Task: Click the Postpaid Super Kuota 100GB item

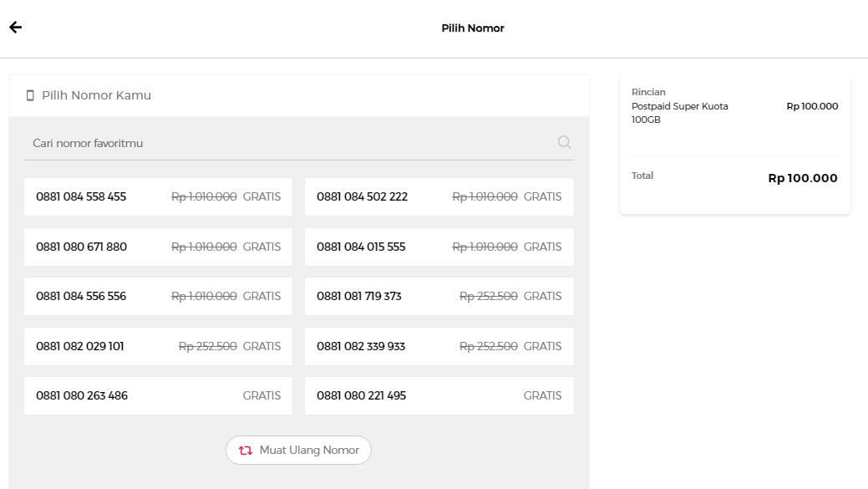Action: [x=679, y=113]
